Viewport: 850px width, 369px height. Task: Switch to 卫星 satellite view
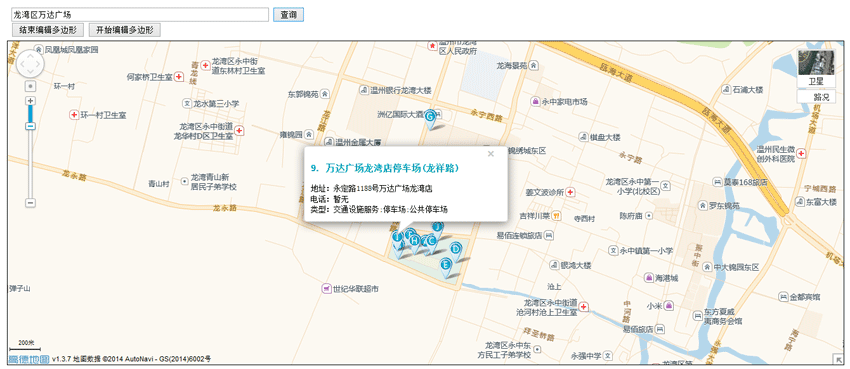pyautogui.click(x=816, y=82)
